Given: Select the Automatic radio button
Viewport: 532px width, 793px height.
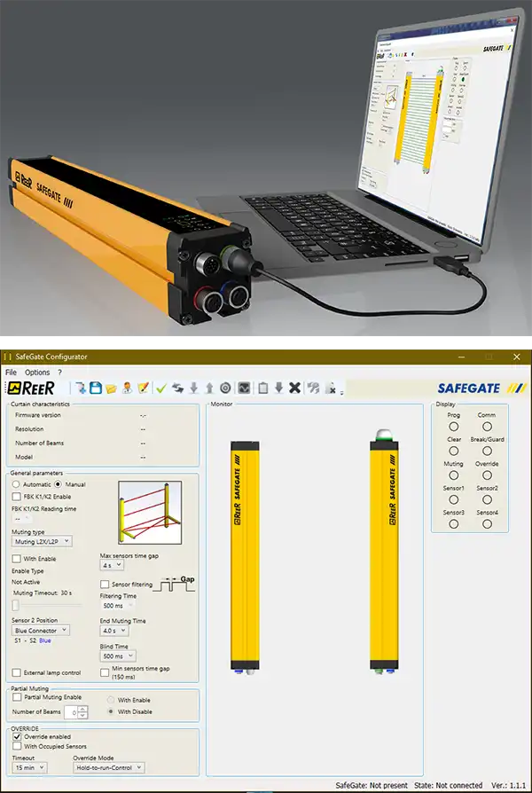Looking at the screenshot, I should (16, 484).
